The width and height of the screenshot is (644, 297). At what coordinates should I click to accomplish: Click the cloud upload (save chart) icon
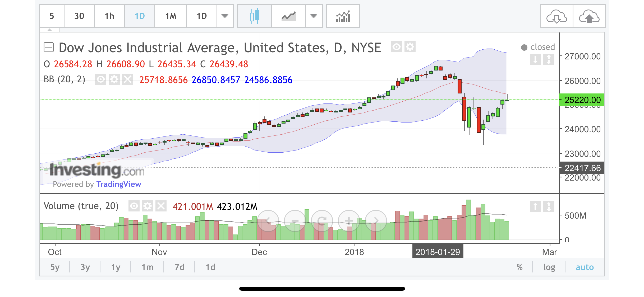[x=589, y=17]
